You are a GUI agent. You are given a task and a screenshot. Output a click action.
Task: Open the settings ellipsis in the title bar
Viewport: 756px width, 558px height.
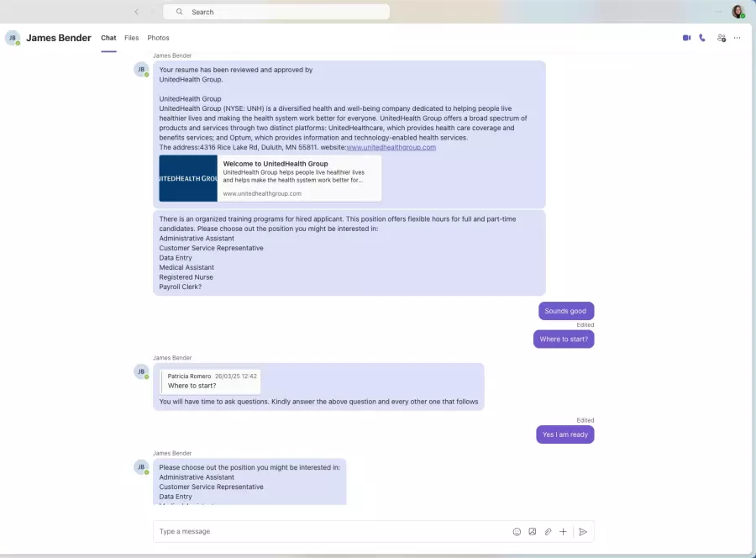(718, 12)
